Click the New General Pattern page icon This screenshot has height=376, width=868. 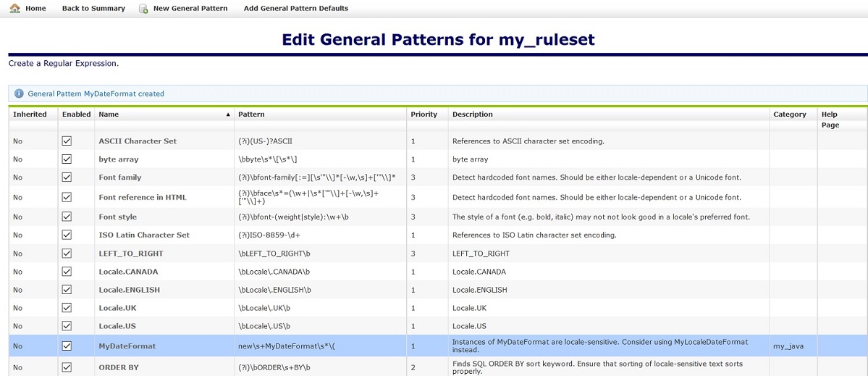[x=143, y=9]
